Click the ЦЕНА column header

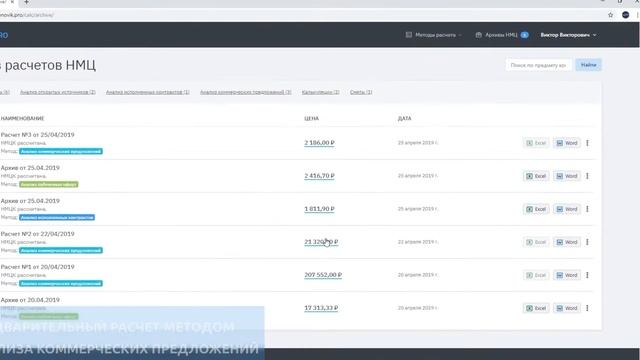pos(311,118)
